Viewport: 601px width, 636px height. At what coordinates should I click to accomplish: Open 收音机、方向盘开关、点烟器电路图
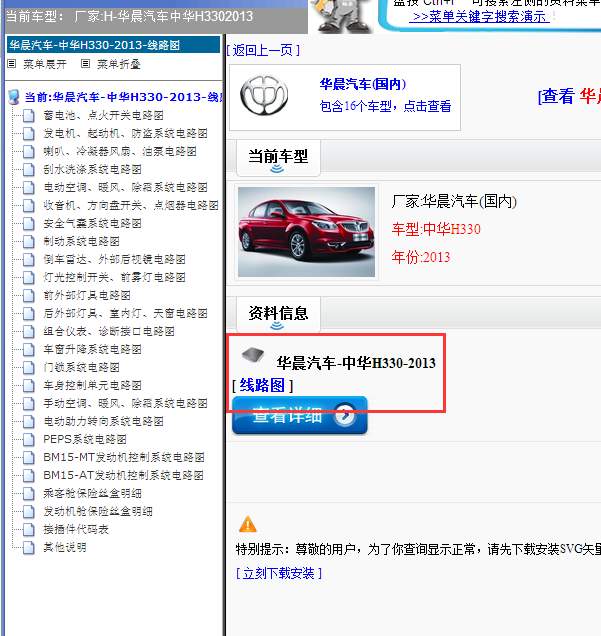tap(131, 205)
